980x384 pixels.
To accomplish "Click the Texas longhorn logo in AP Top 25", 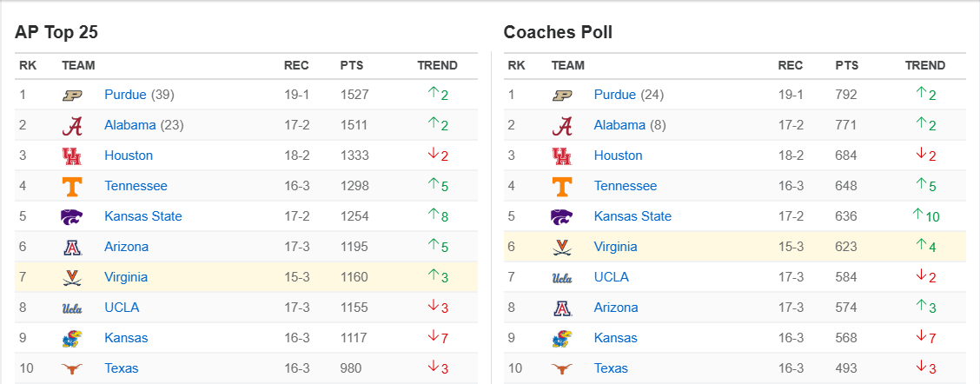I will coord(72,368).
